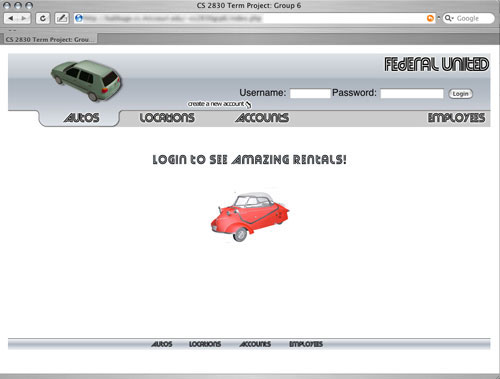Open the Accounts navigation tab
This screenshot has height=379, width=500.
click(262, 118)
